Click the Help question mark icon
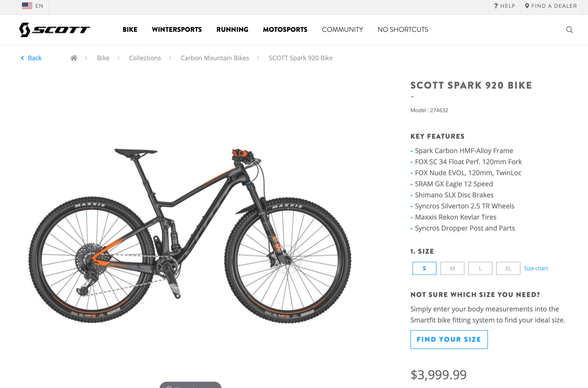Viewport: 588px width, 388px height. 496,6
